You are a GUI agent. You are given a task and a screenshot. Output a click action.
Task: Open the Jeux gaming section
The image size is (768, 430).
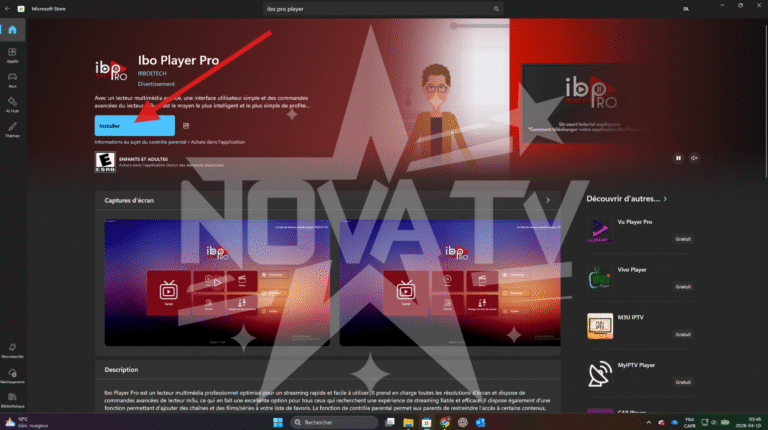tap(12, 80)
